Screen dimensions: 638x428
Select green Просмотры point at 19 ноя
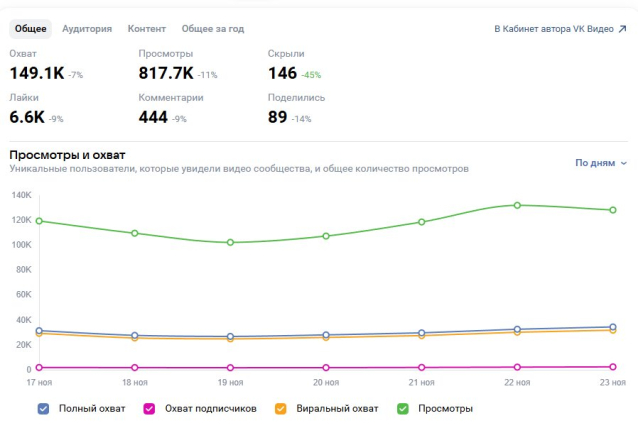coord(230,242)
